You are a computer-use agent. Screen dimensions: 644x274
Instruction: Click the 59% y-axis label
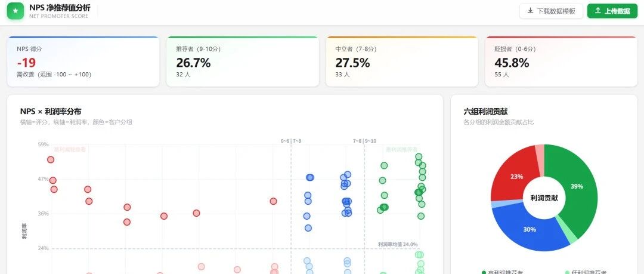[x=43, y=144]
